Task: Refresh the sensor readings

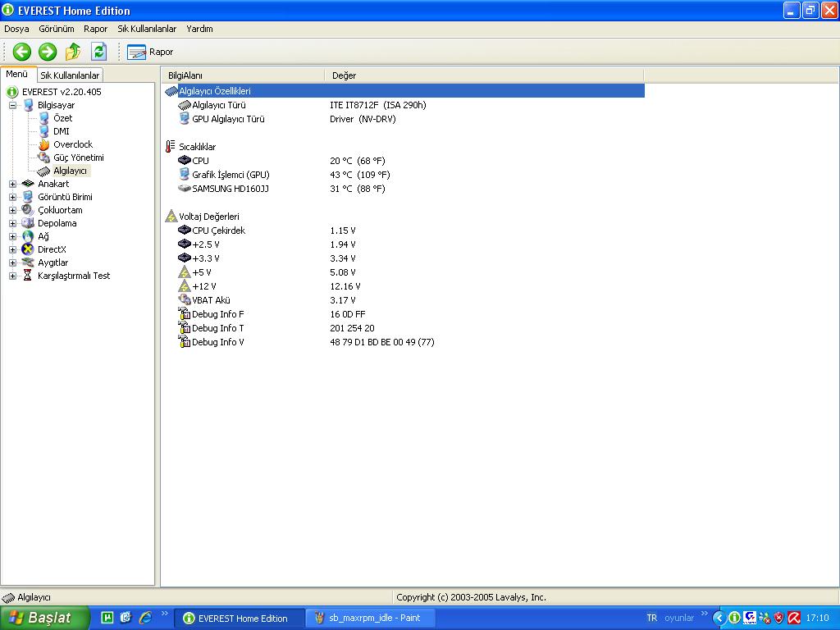Action: point(98,52)
